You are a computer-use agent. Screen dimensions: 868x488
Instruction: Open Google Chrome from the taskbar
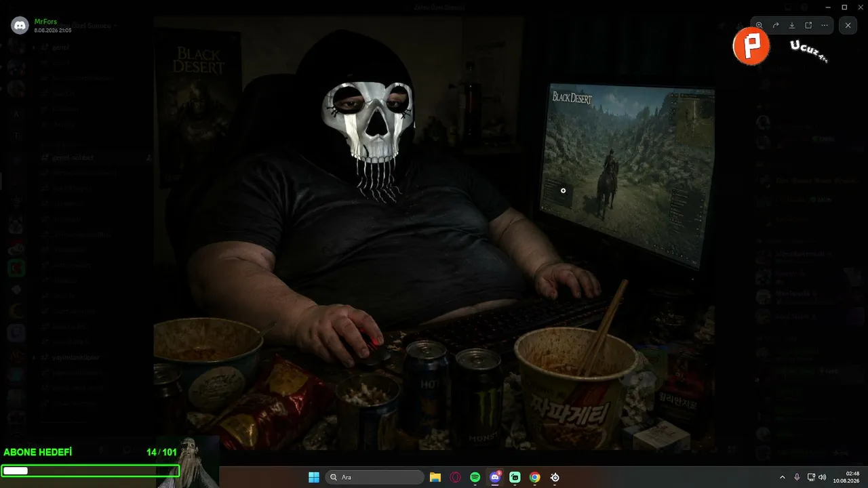tap(535, 477)
